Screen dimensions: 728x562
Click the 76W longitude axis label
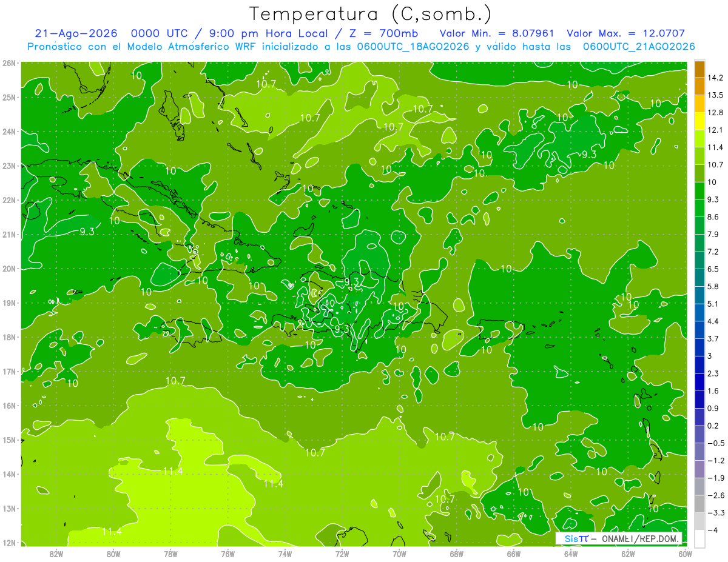pos(227,554)
